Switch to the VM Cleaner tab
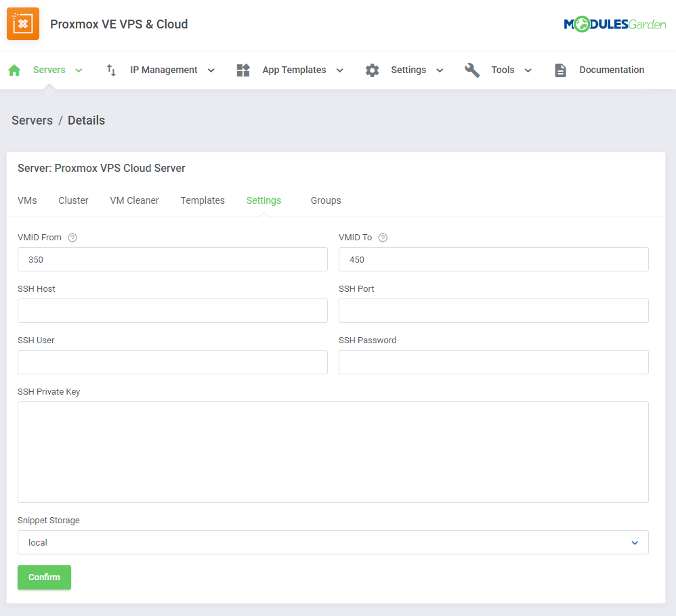The width and height of the screenshot is (676, 616). click(134, 200)
